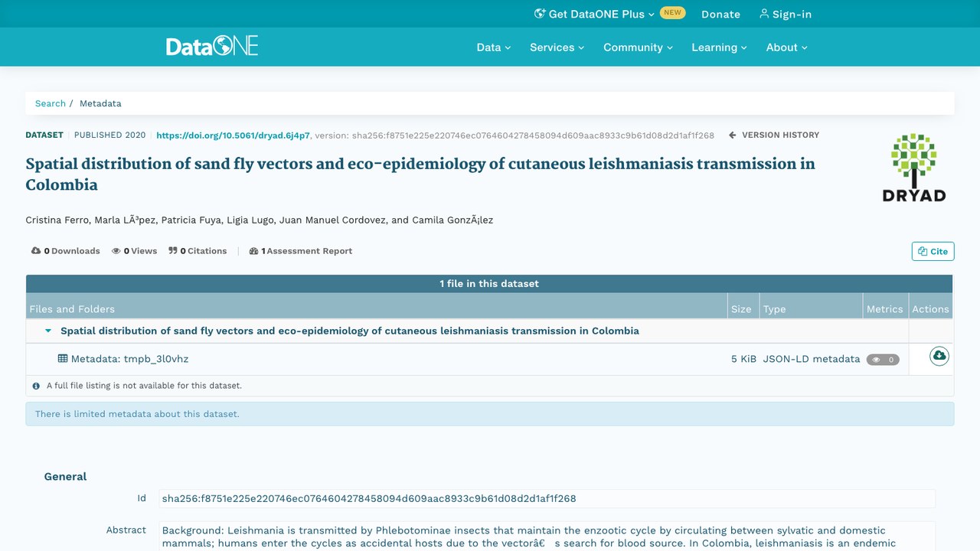The width and height of the screenshot is (980, 551).
Task: Expand the Get DataONE Plus dropdown
Action: click(x=594, y=14)
